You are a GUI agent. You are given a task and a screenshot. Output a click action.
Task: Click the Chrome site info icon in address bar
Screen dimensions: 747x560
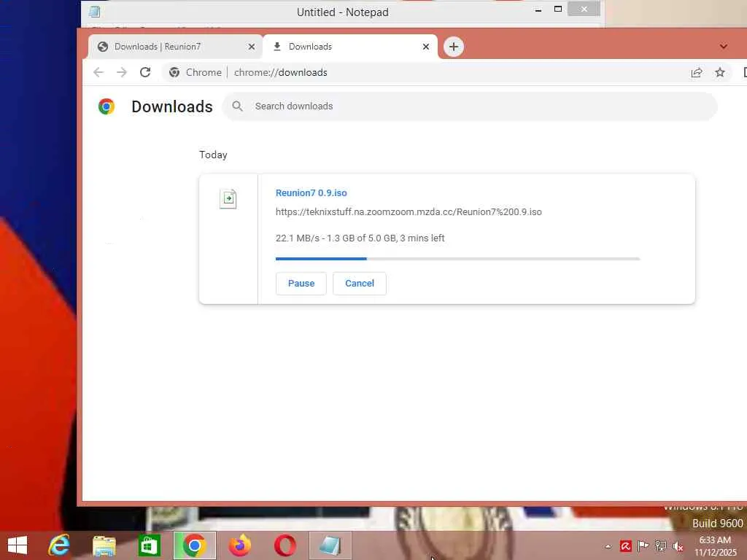(x=174, y=72)
